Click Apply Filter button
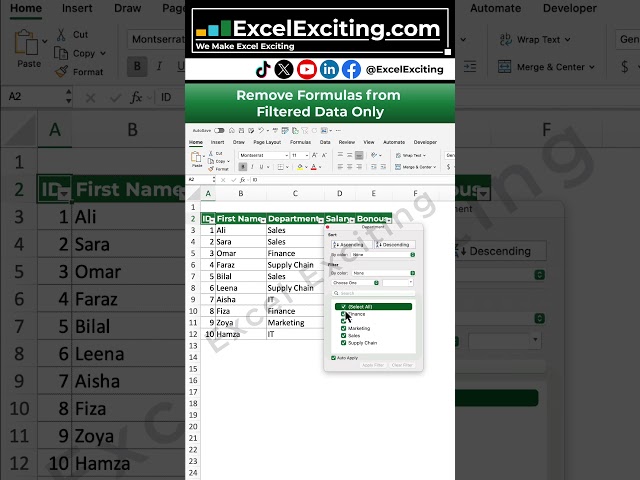 [373, 365]
